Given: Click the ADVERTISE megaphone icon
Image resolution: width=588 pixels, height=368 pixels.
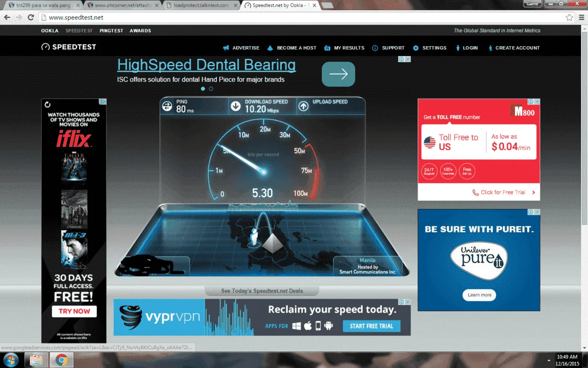Looking at the screenshot, I should pyautogui.click(x=226, y=48).
